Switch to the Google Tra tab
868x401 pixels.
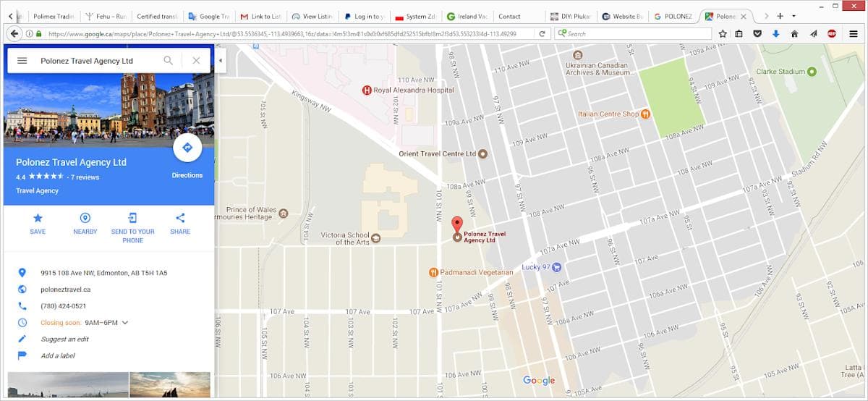209,16
